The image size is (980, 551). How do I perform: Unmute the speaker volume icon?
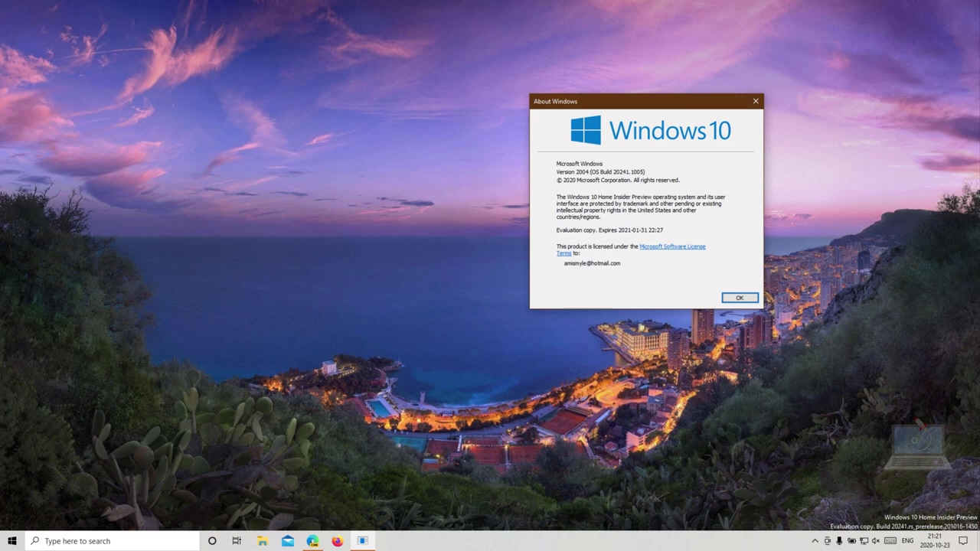[876, 541]
